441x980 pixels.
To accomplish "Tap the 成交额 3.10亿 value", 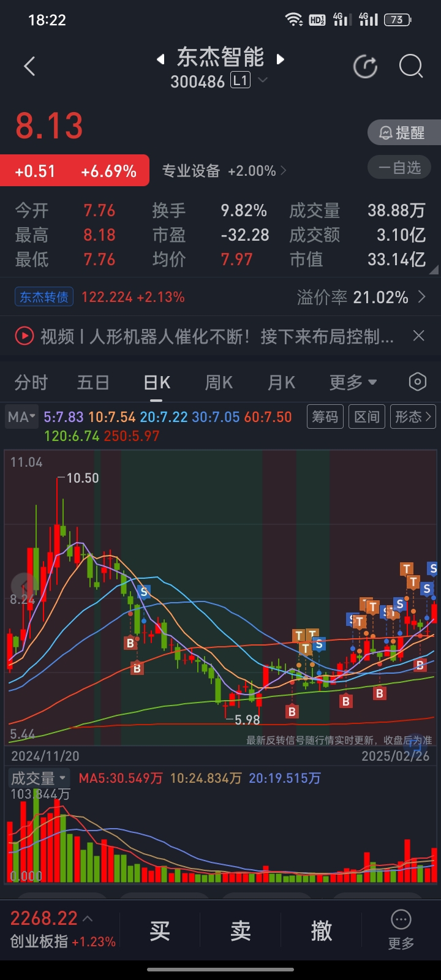I will point(401,235).
